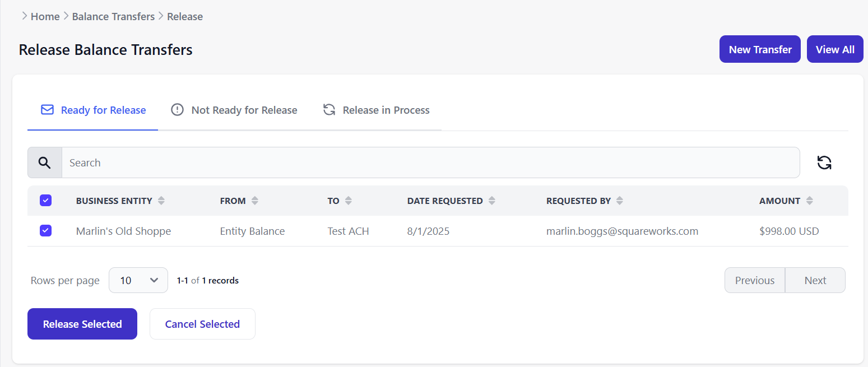Open the Release in Process tab
Screen dimensions: 868x367
tap(377, 110)
